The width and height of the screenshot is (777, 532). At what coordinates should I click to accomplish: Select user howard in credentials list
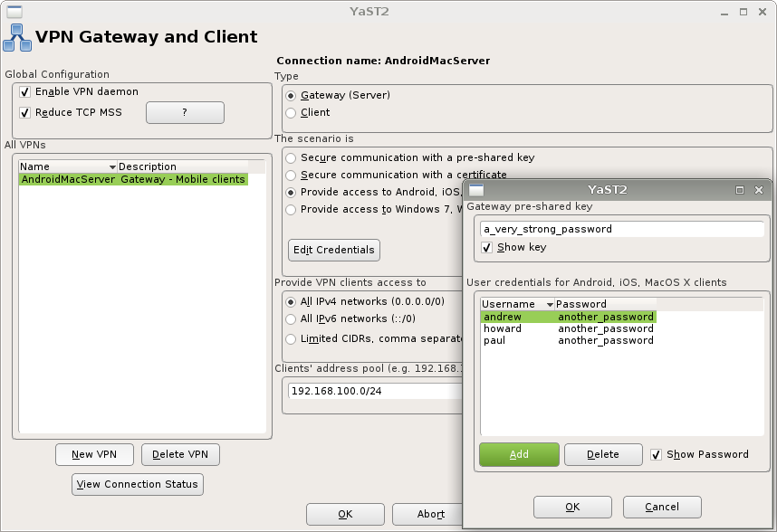coord(504,328)
